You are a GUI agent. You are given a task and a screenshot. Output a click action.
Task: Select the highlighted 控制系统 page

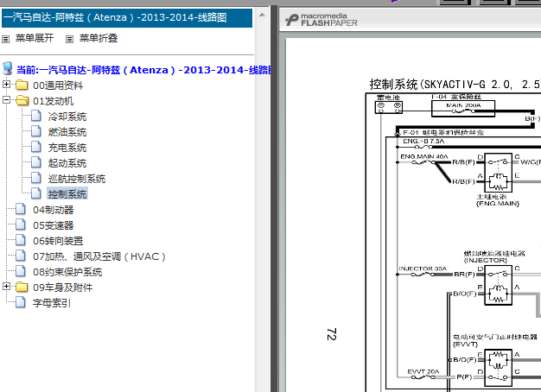(x=67, y=194)
